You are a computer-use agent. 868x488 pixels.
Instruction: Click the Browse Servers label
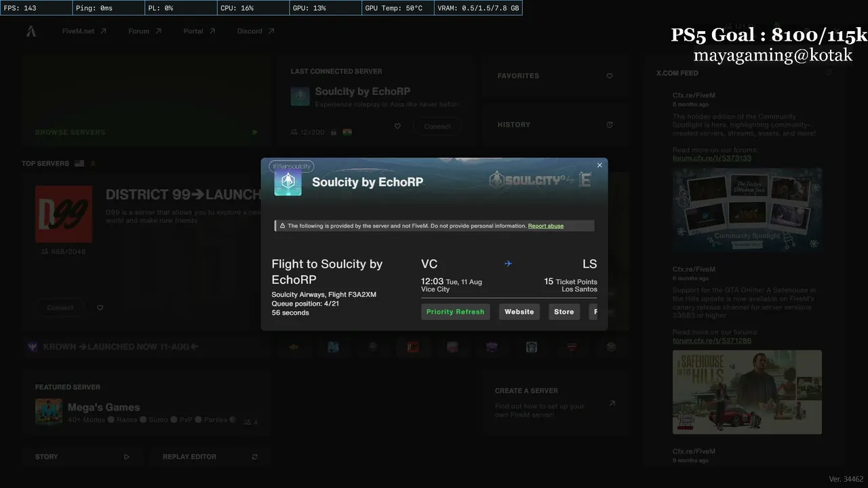click(71, 132)
